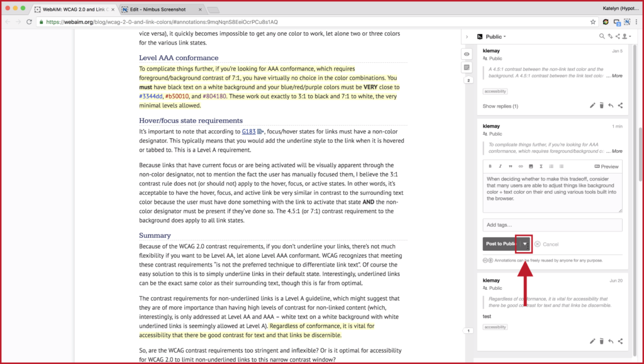View the secure site padlock info

click(42, 22)
